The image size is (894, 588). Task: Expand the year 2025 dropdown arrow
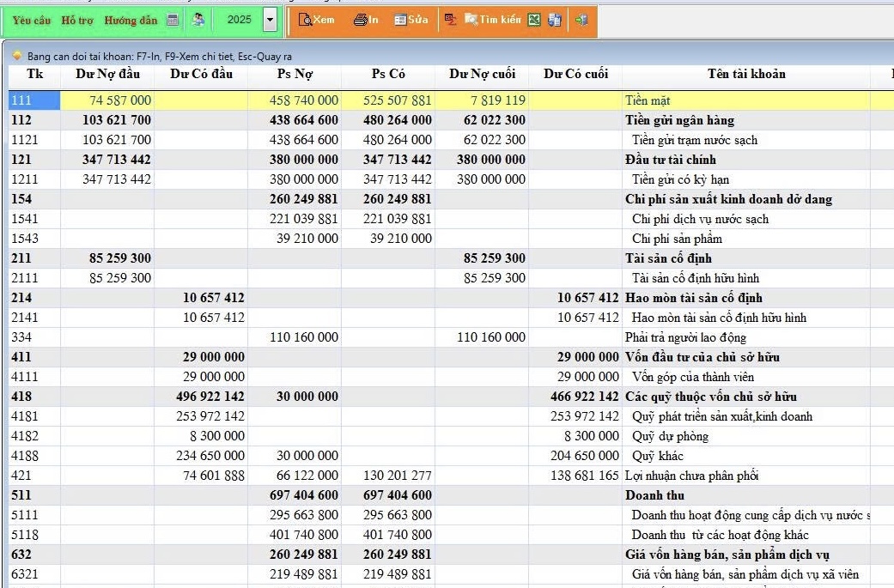click(x=271, y=20)
